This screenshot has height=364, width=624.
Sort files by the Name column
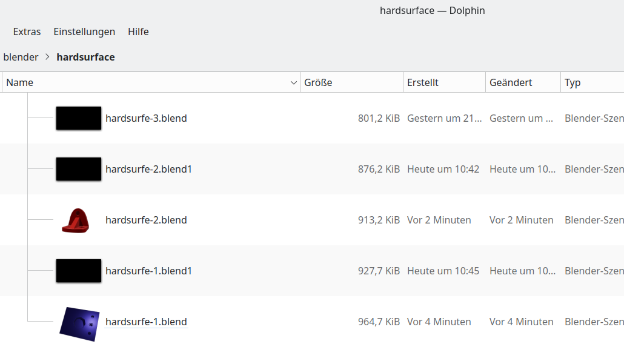point(20,82)
